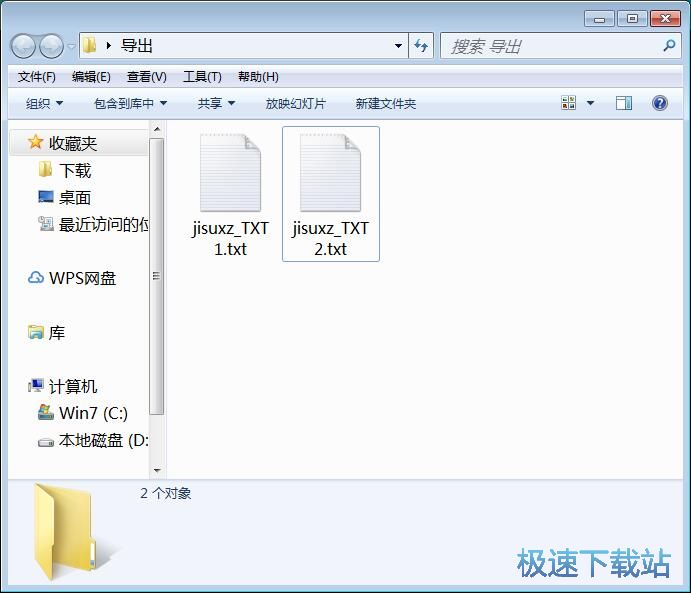Click the navigation pane scrollbar thumb
This screenshot has width=691, height=593.
[x=157, y=276]
